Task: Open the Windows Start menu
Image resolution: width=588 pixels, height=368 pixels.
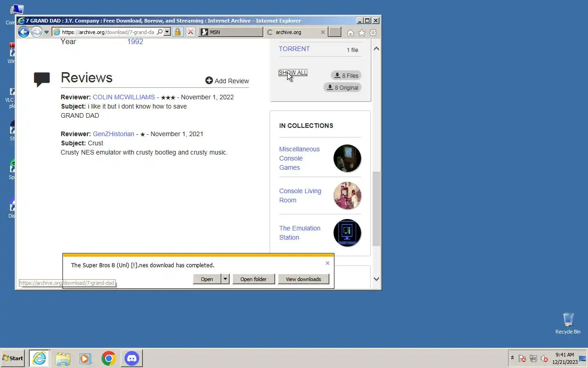Action: point(12,358)
